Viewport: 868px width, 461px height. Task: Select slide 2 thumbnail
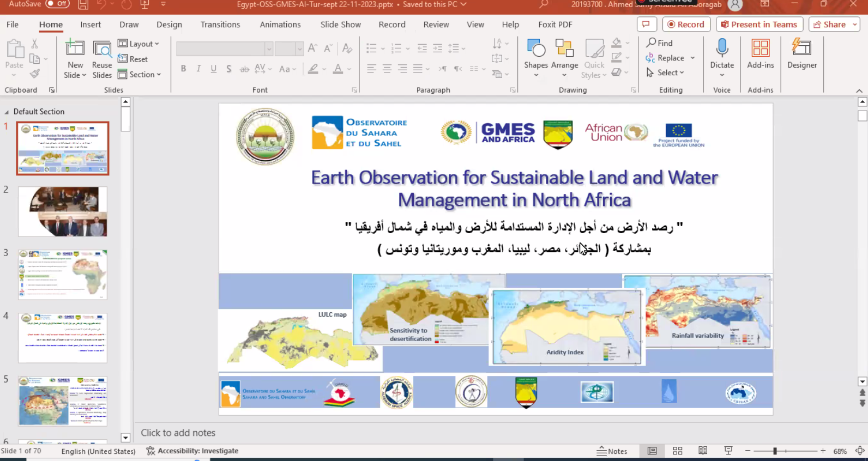63,211
